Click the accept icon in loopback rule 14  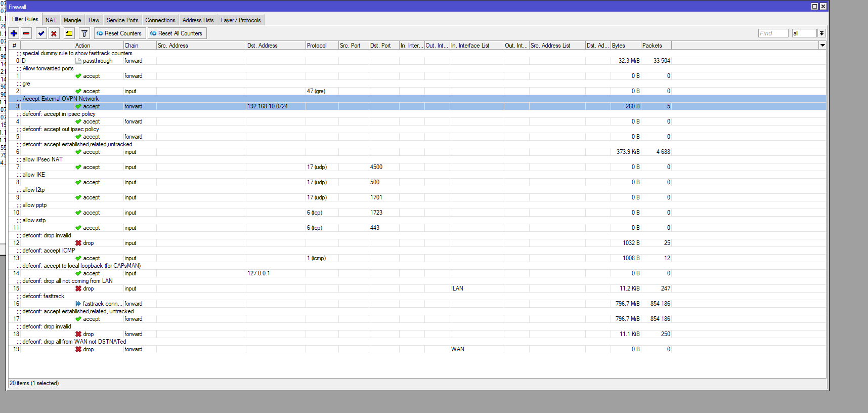[x=78, y=273]
